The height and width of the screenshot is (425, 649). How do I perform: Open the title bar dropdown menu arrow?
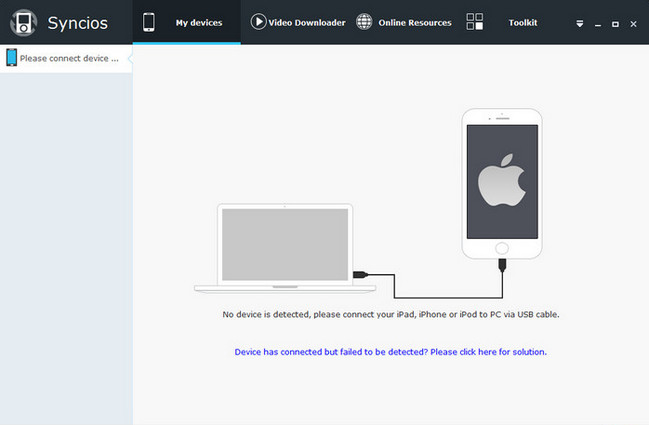580,23
